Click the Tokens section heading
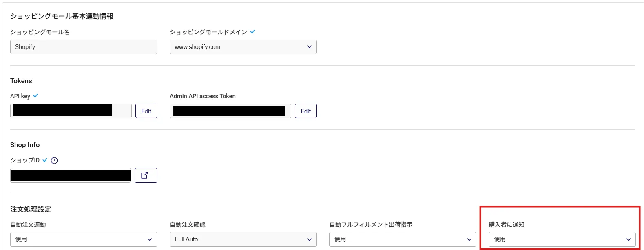This screenshot has width=644, height=250. tap(21, 81)
